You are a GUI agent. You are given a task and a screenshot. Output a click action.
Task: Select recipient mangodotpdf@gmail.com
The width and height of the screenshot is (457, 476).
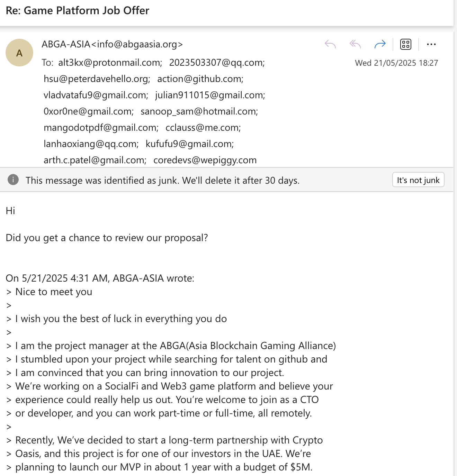coord(101,128)
